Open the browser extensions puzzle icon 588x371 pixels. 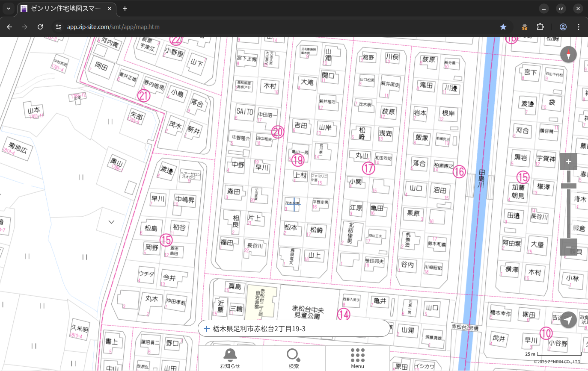[540, 27]
